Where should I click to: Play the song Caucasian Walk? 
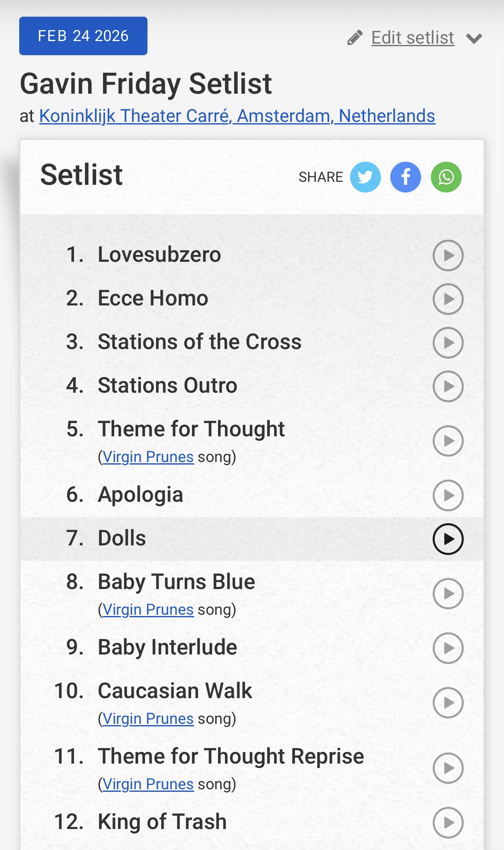point(448,702)
